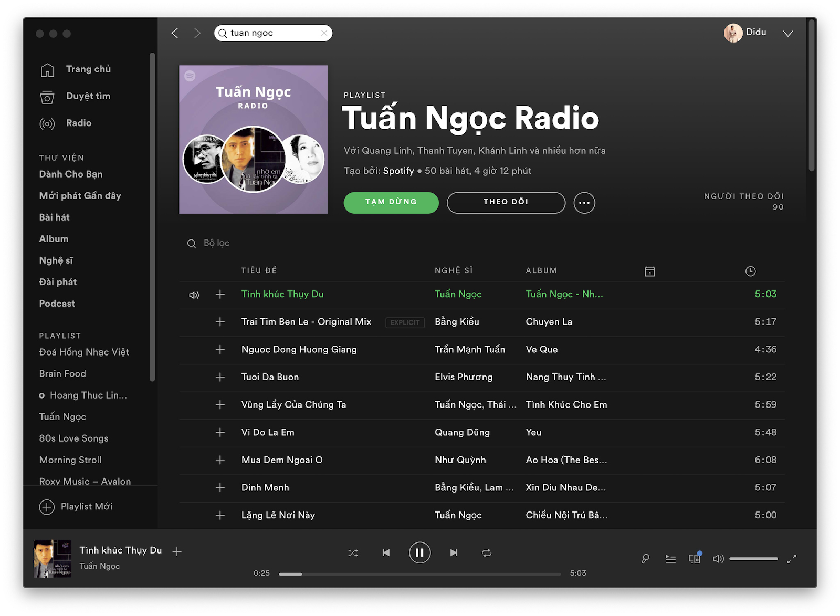Clear the search field text
The image size is (840, 616).
click(x=324, y=33)
